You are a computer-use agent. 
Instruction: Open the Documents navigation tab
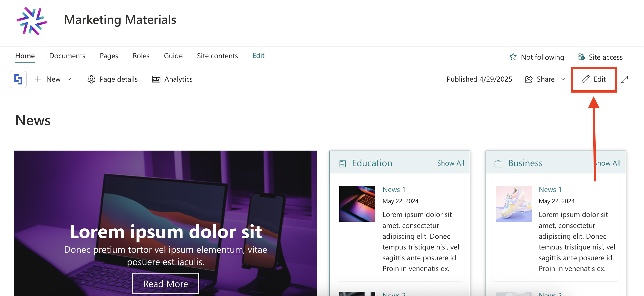pyautogui.click(x=67, y=56)
